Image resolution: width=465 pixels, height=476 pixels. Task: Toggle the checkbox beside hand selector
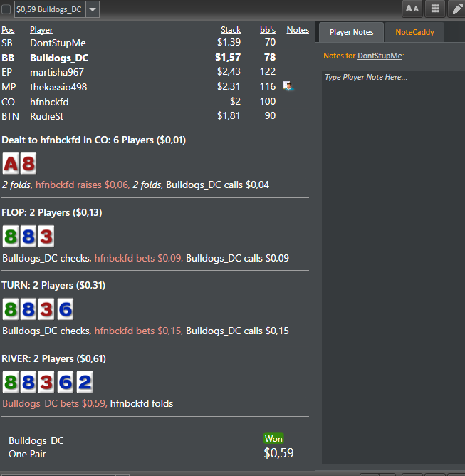pyautogui.click(x=6, y=9)
